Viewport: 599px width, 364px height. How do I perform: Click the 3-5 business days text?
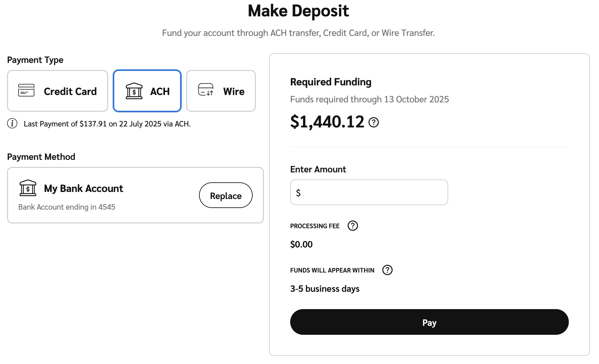(x=325, y=289)
